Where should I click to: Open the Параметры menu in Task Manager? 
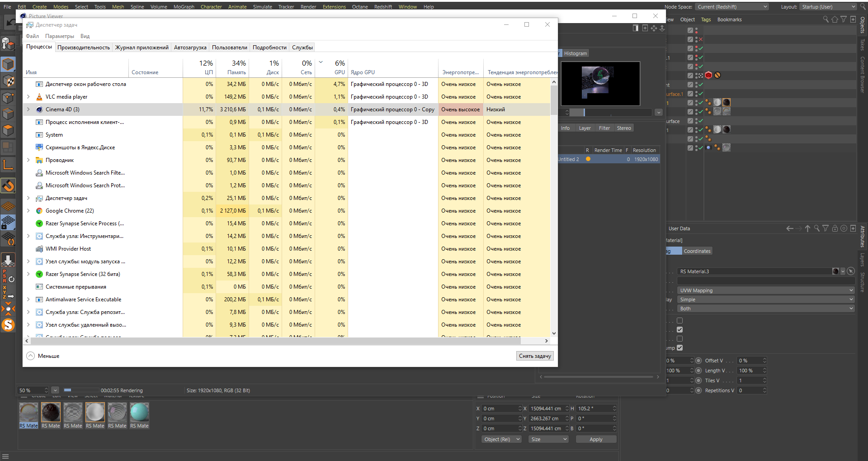[x=60, y=36]
